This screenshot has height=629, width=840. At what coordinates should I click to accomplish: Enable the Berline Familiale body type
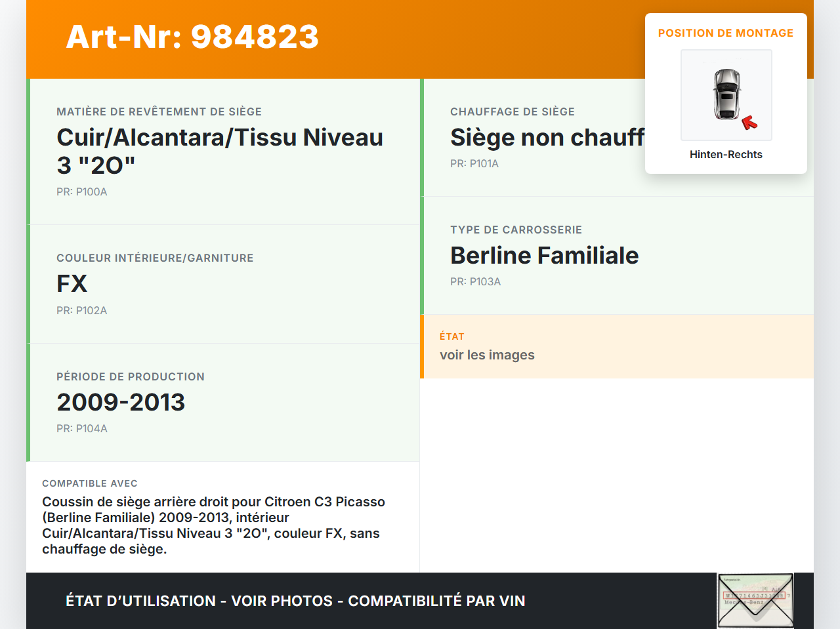point(544,255)
